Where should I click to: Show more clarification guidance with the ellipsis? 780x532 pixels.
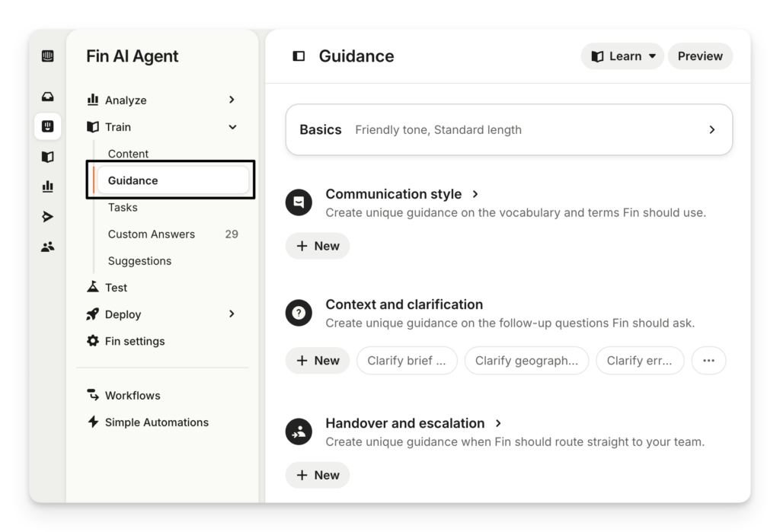point(709,361)
